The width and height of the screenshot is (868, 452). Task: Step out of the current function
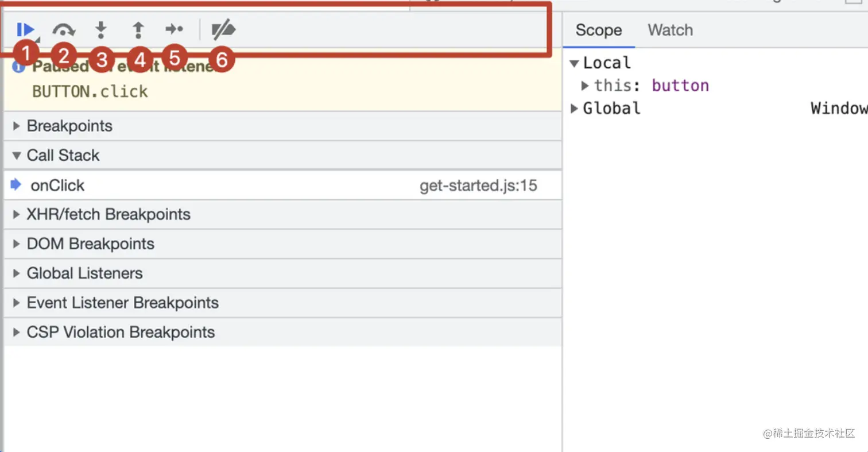(x=138, y=29)
